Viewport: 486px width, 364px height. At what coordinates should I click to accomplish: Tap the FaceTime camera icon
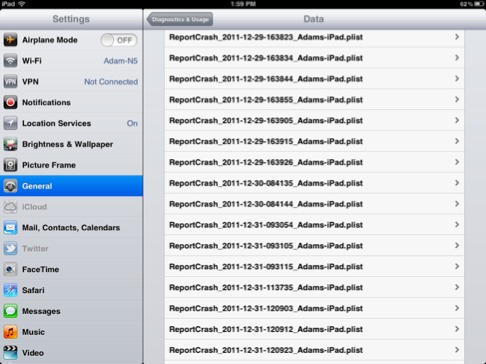coord(10,269)
